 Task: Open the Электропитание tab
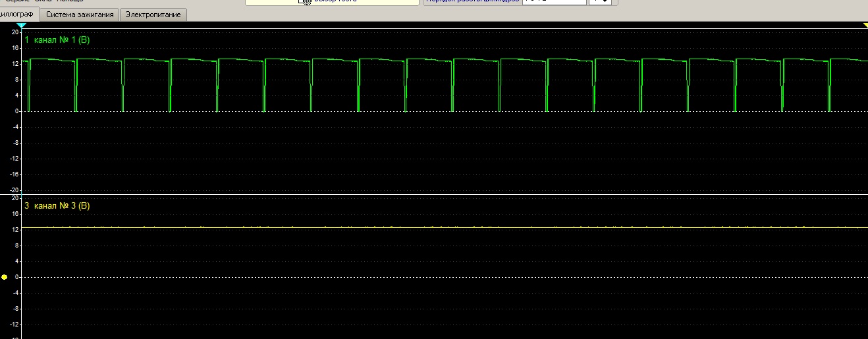pyautogui.click(x=154, y=14)
